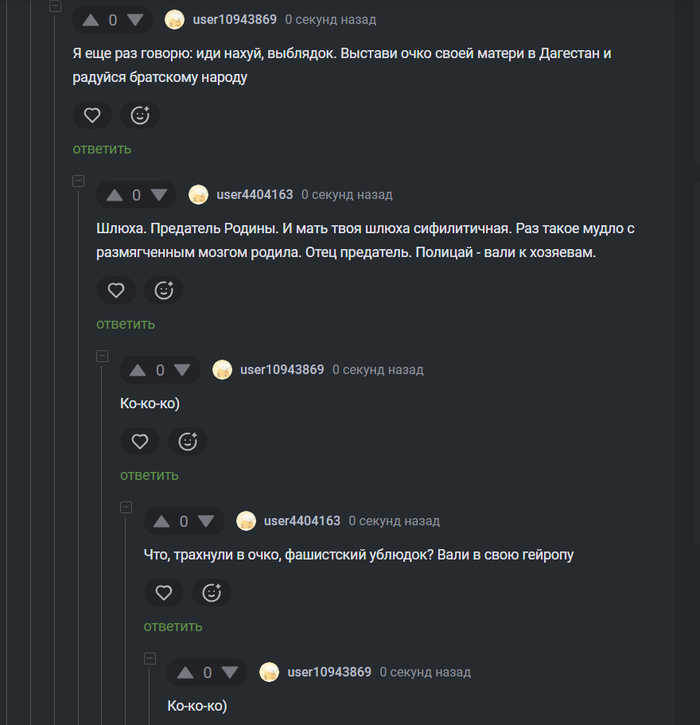Downvote the first user4404163 comment
The width and height of the screenshot is (700, 725).
159,195
